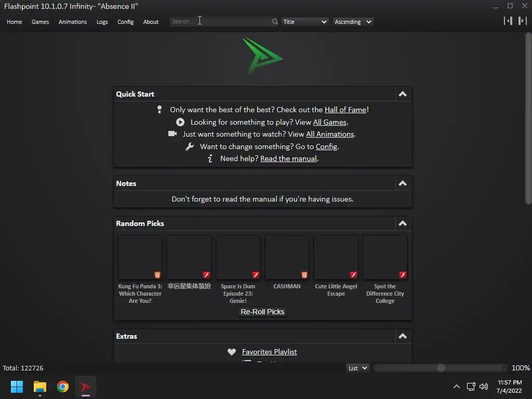Open the Logs tab
Screen dimensions: 532x399
click(102, 22)
